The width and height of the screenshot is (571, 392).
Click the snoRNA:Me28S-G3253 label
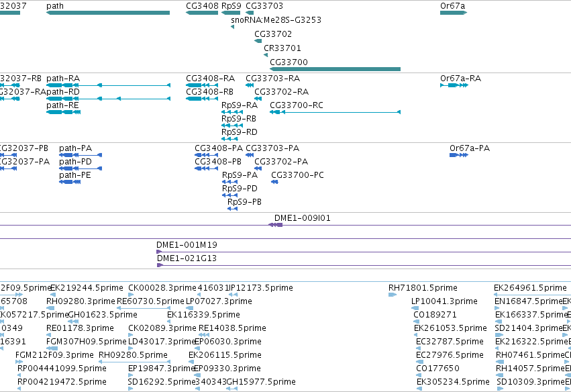tap(276, 19)
